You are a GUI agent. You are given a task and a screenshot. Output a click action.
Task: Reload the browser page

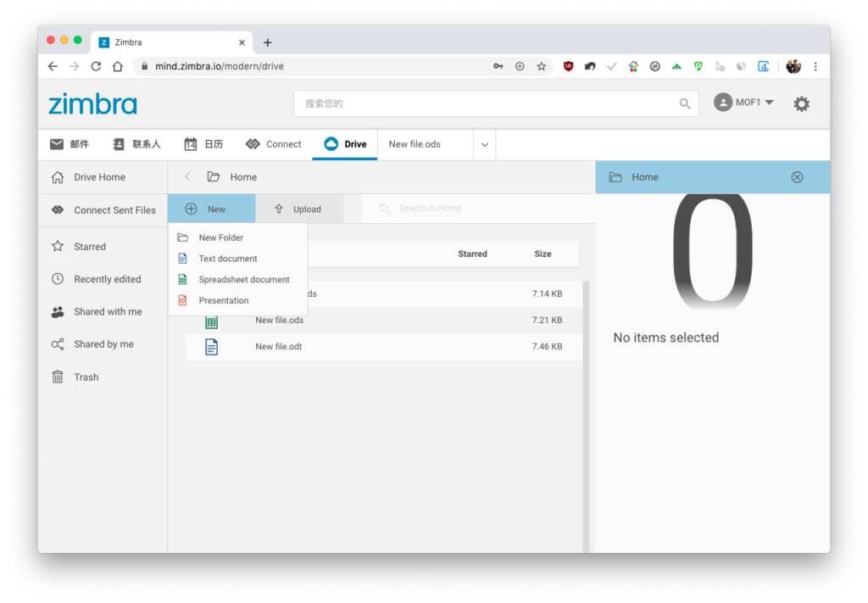click(x=96, y=66)
